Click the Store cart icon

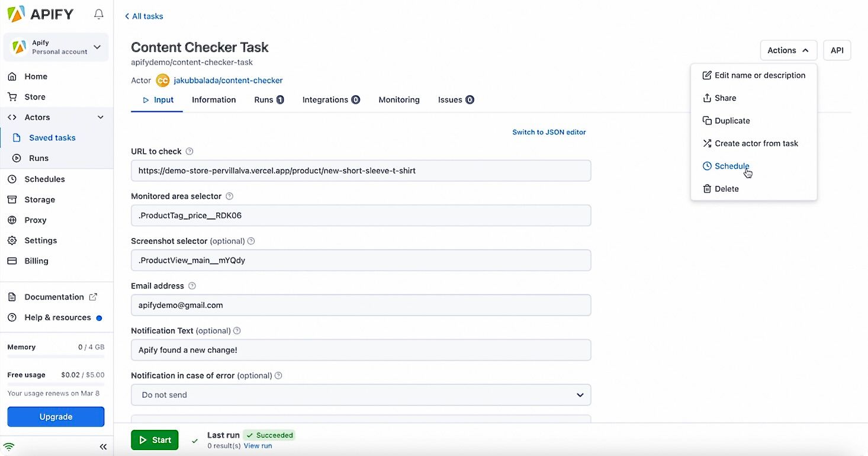[x=12, y=97]
